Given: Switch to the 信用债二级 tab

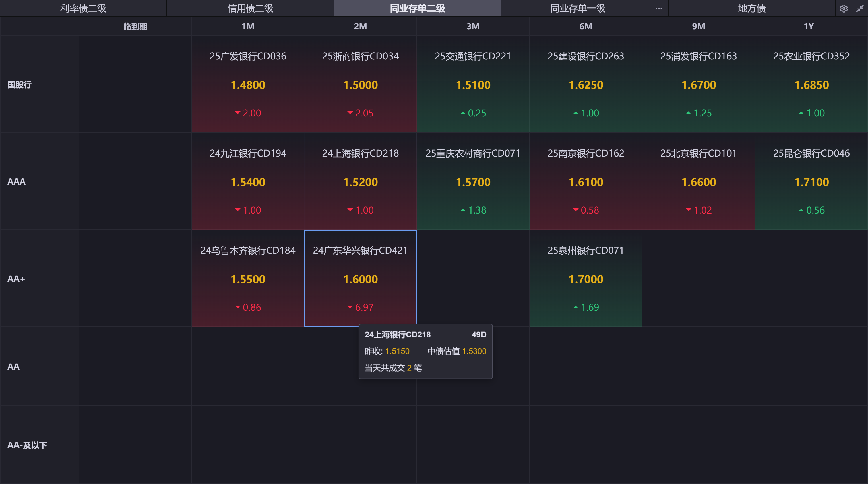Looking at the screenshot, I should 250,8.
